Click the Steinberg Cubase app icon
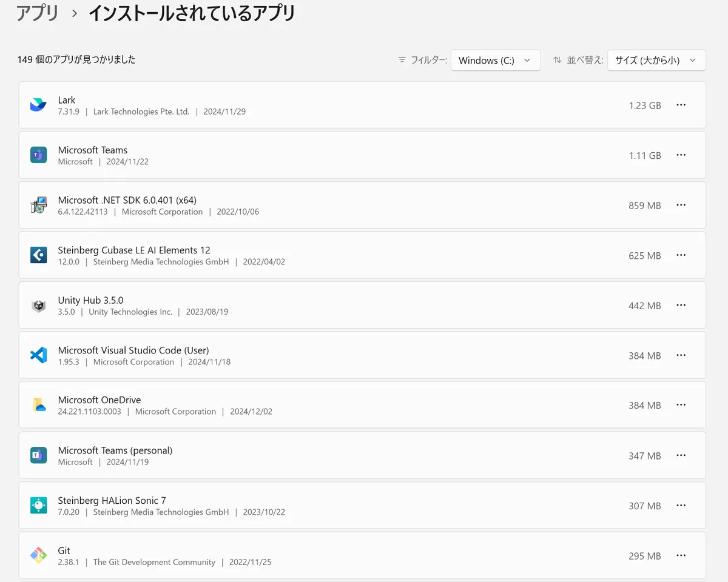The height and width of the screenshot is (582, 728). pyautogui.click(x=38, y=255)
